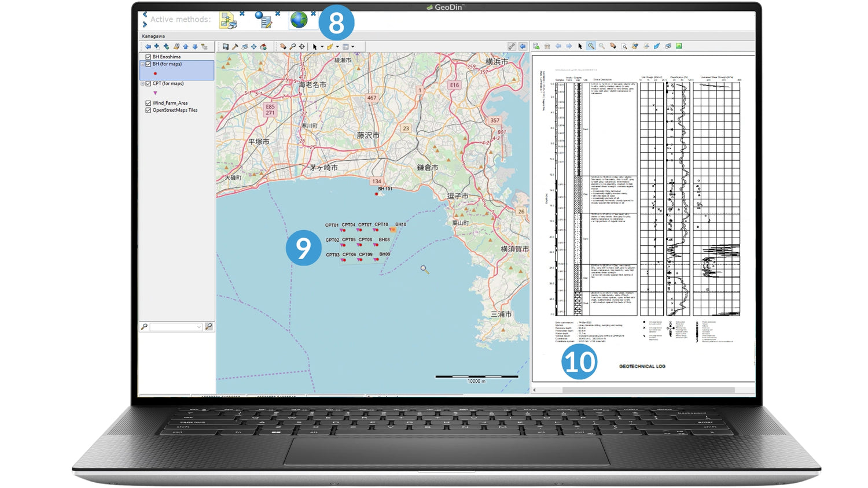Uncheck the BH Enoshima layer checkbox
Image resolution: width=868 pixels, height=488 pixels.
click(x=149, y=57)
